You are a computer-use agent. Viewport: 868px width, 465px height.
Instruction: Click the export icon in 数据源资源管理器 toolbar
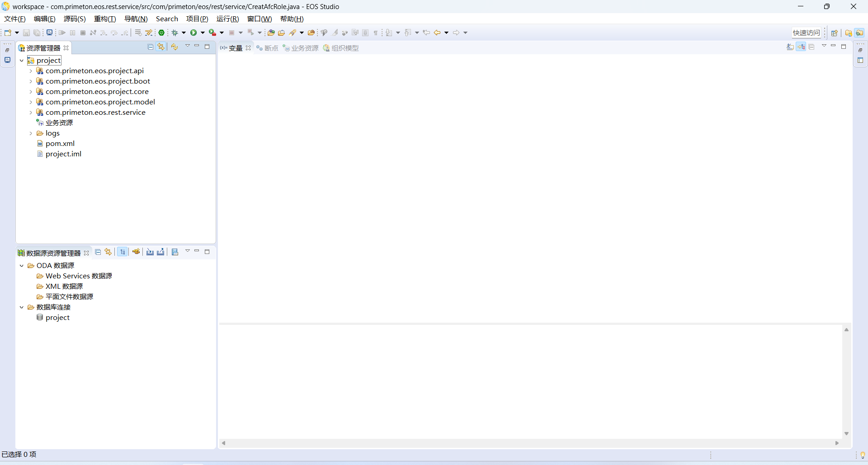(160, 252)
